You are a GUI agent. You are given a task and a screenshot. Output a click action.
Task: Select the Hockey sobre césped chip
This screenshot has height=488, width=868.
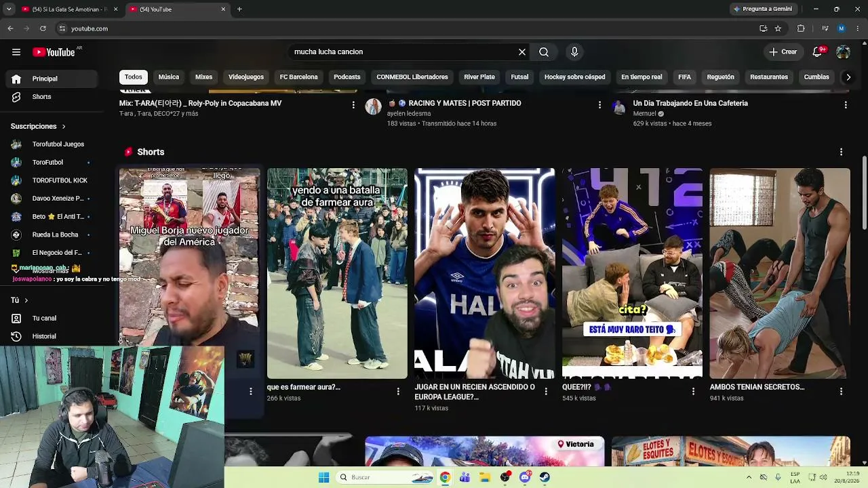[x=575, y=77]
